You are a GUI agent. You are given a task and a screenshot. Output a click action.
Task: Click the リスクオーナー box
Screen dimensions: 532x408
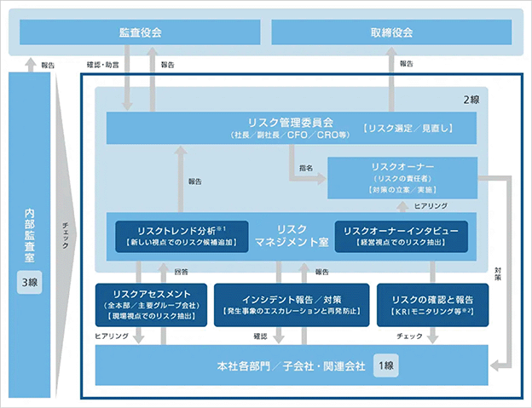click(402, 177)
